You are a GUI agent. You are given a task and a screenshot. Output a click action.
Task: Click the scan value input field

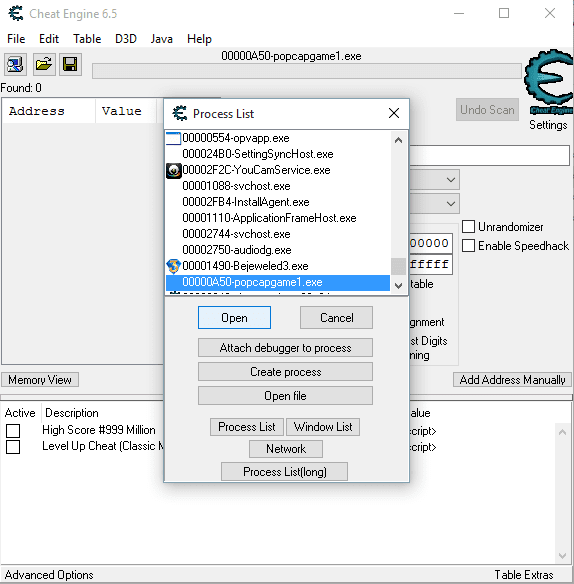[489, 155]
